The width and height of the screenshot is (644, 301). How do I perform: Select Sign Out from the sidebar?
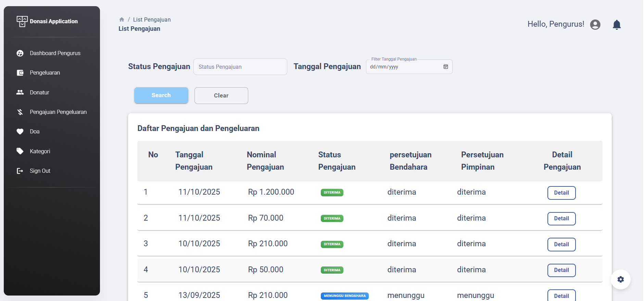(40, 171)
